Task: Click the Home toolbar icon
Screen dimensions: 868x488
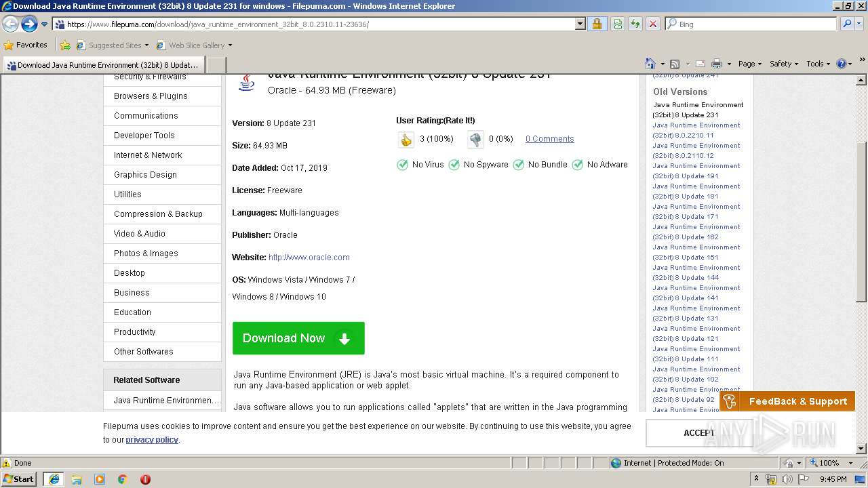Action: coord(650,64)
